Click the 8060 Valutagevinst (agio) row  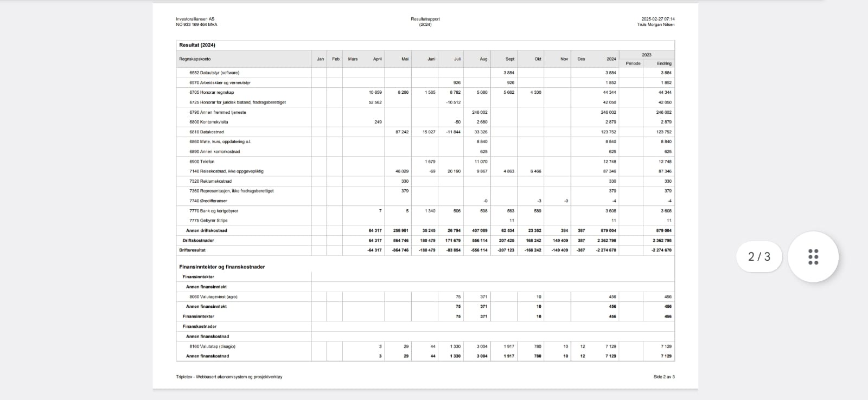[x=425, y=297]
